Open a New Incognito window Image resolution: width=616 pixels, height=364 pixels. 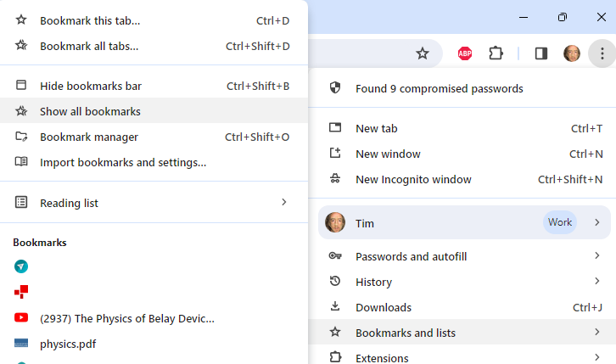(x=413, y=179)
